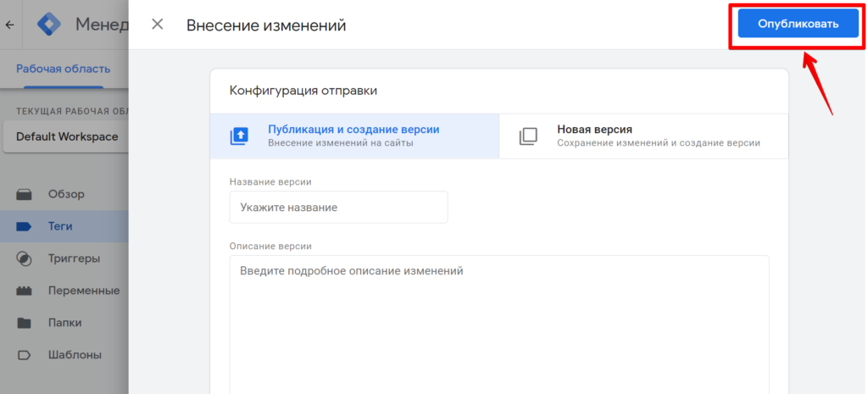Click the Опубликовать button

pos(798,24)
